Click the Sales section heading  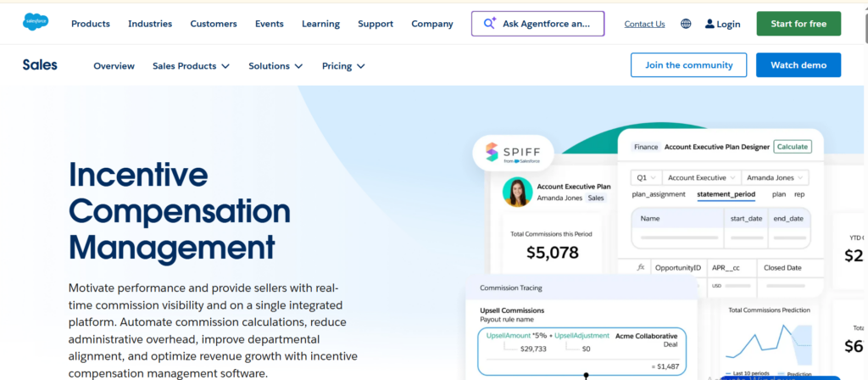click(40, 64)
